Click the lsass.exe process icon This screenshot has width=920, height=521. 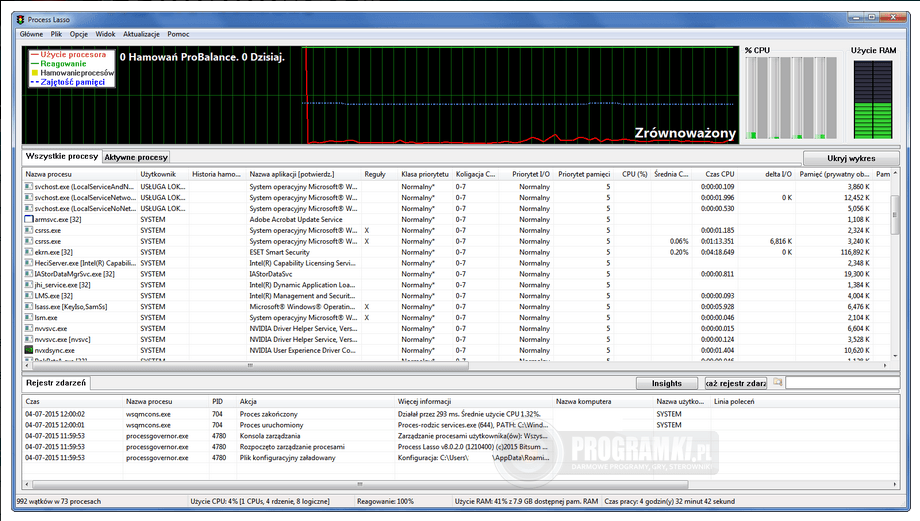[28, 307]
